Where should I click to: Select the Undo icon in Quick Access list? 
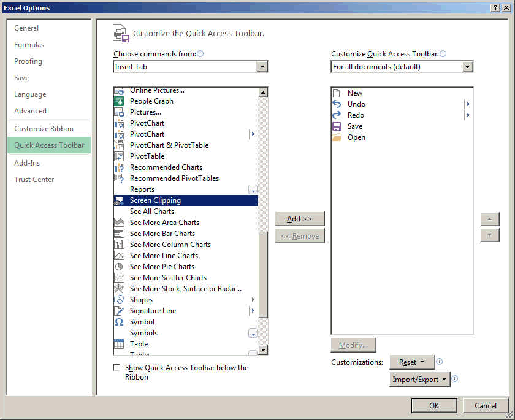[x=338, y=104]
